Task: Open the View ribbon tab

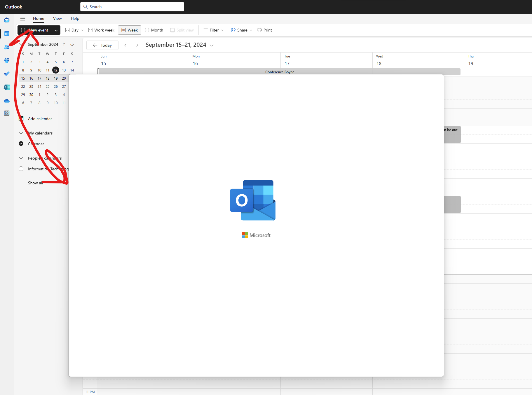Action: [x=57, y=18]
